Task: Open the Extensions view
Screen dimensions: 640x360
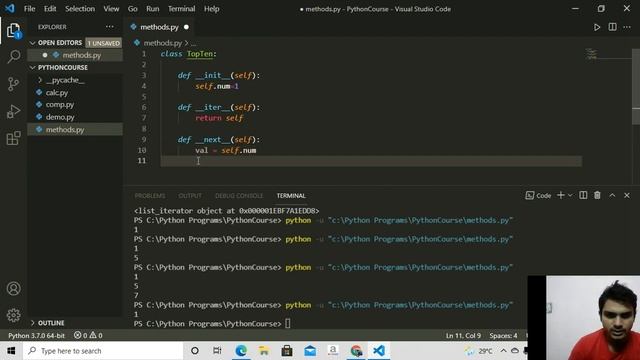Action: click(x=13, y=138)
